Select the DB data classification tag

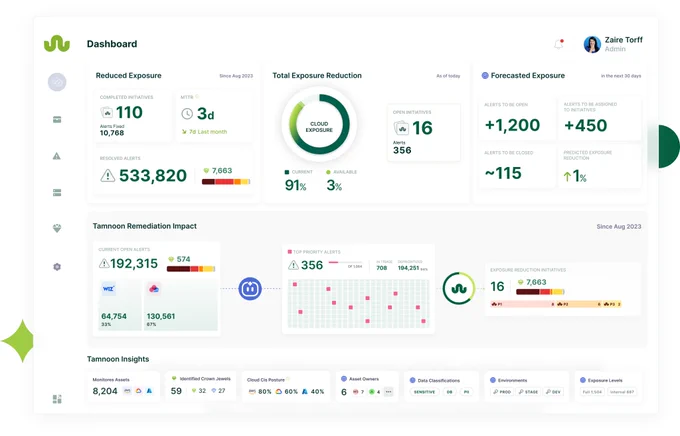tap(450, 392)
